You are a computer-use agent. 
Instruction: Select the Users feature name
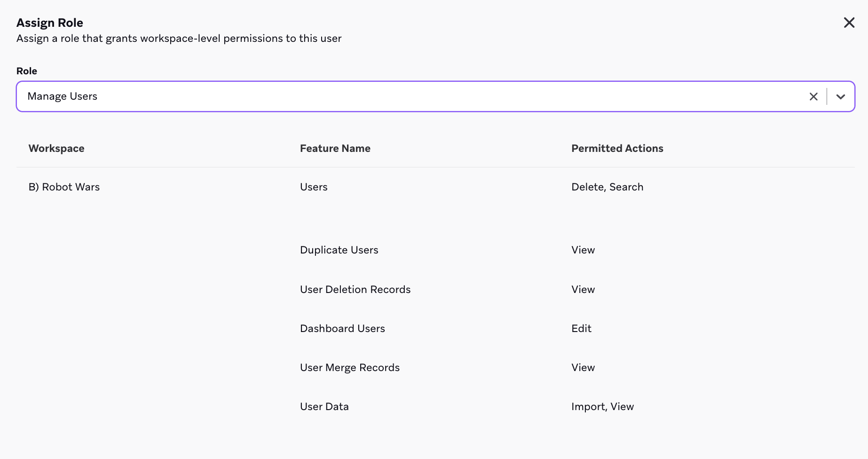pyautogui.click(x=314, y=187)
